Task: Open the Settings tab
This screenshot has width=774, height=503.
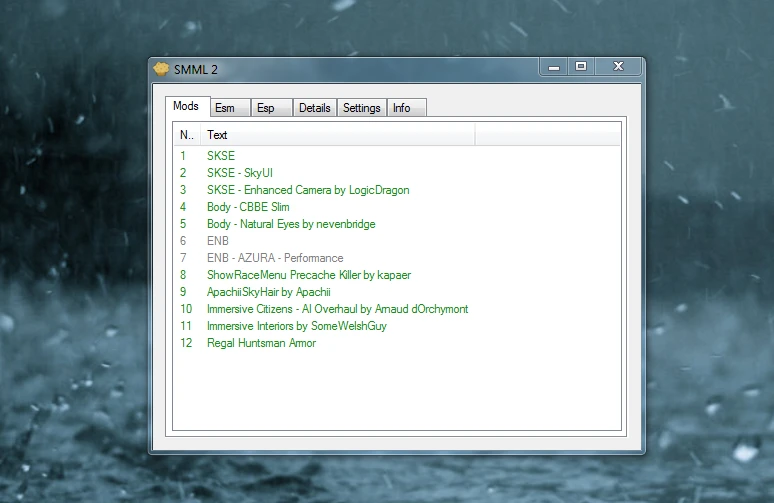Action: point(361,108)
